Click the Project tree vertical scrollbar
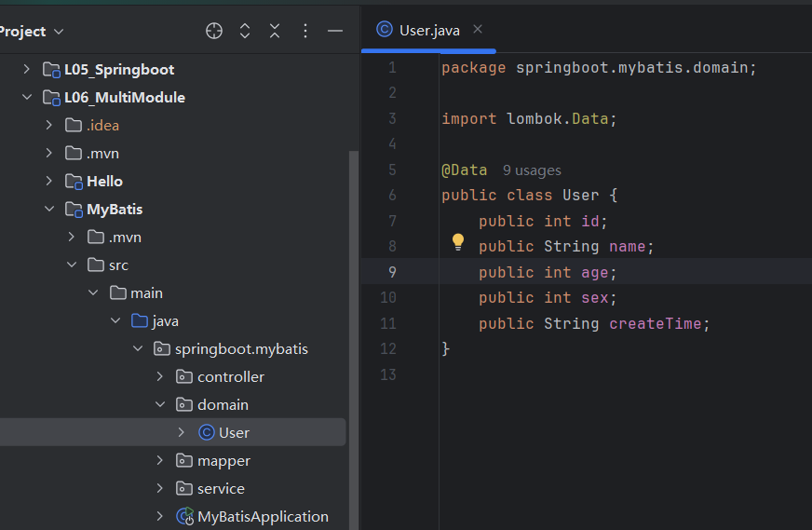Image resolution: width=812 pixels, height=530 pixels. point(353,326)
